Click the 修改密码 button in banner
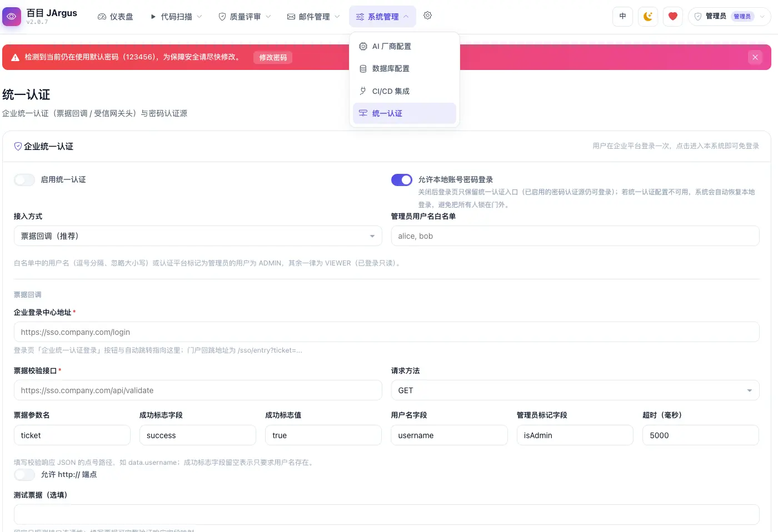Image resolution: width=778 pixels, height=532 pixels. tap(273, 57)
